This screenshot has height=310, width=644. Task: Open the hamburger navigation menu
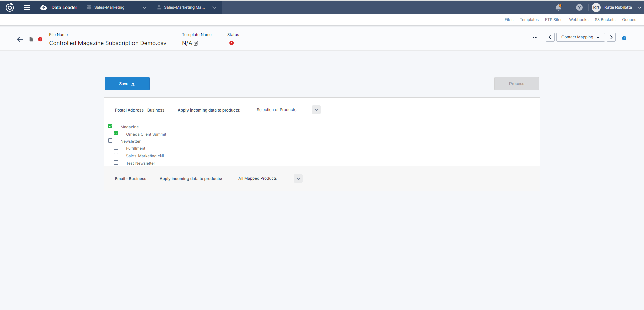click(x=27, y=7)
